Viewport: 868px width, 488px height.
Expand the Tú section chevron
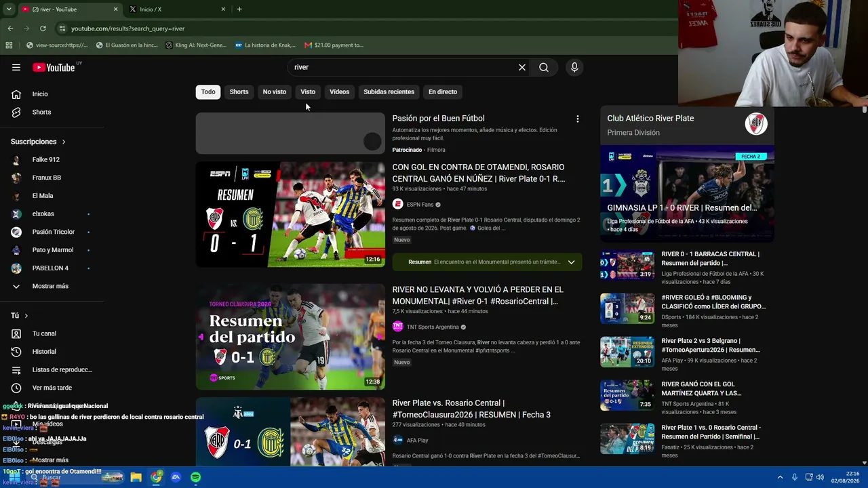[x=26, y=316]
